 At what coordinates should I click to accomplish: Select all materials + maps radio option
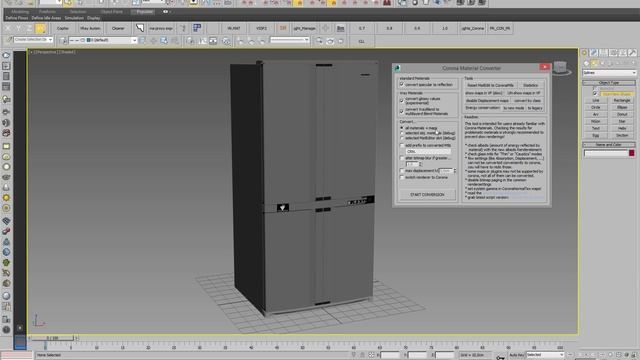(x=402, y=128)
